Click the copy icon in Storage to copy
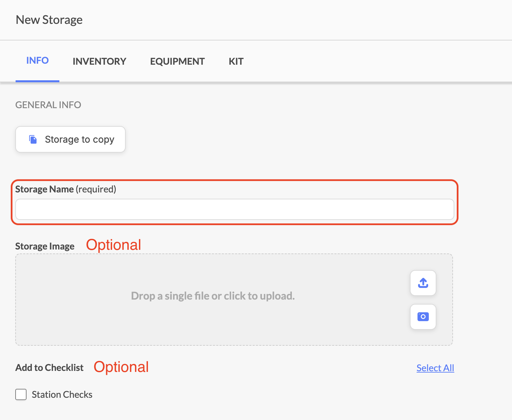Image resolution: width=512 pixels, height=420 pixels. (x=33, y=139)
